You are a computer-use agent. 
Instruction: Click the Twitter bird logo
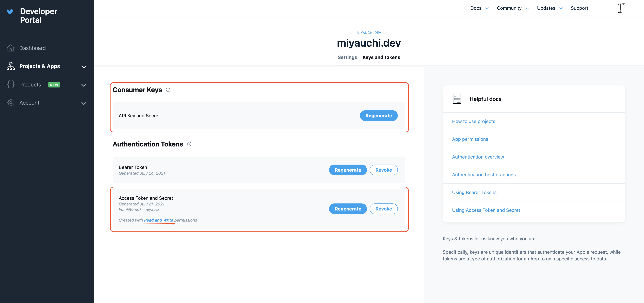pos(10,12)
